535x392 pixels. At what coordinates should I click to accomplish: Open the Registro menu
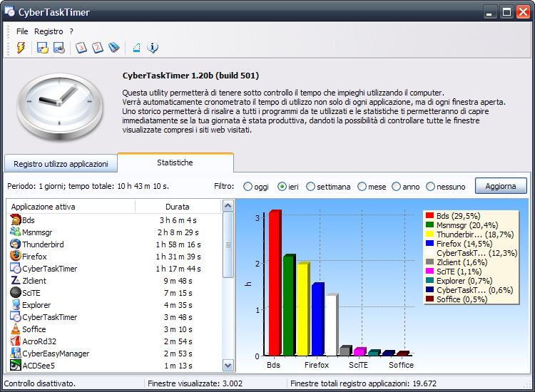pos(49,31)
